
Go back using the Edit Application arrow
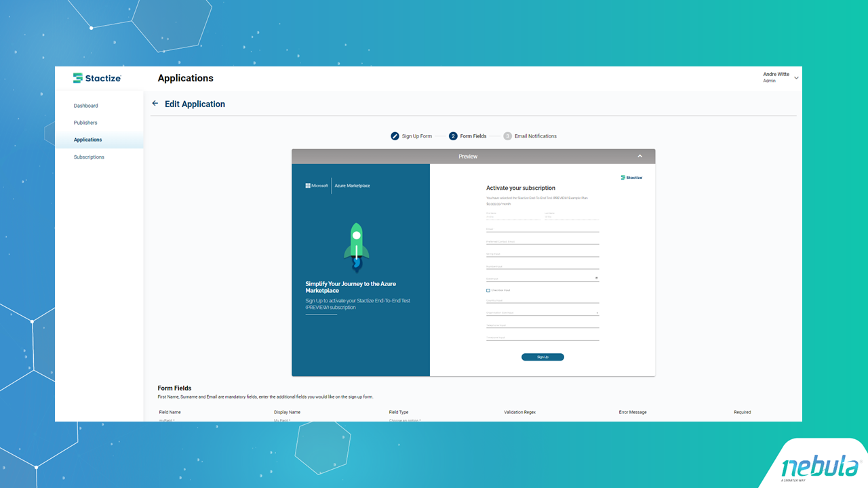155,104
